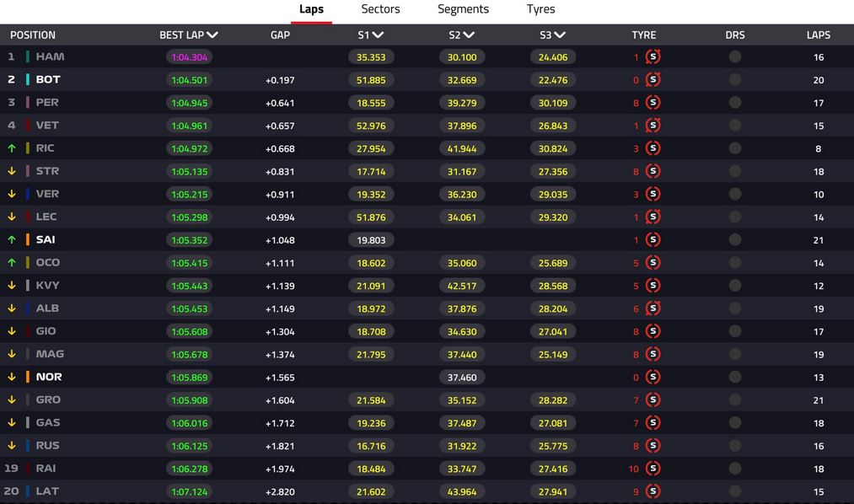Image resolution: width=854 pixels, height=504 pixels.
Task: Click the DRS column header
Action: tap(735, 35)
